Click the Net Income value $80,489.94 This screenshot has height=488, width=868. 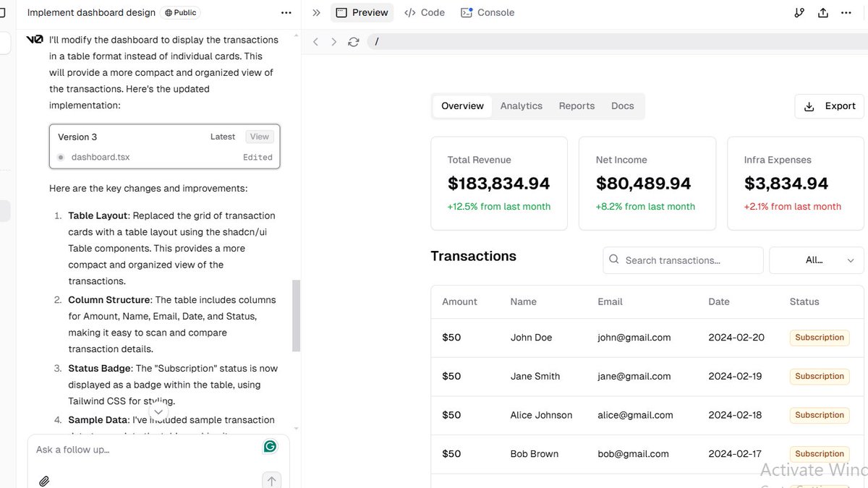point(643,184)
